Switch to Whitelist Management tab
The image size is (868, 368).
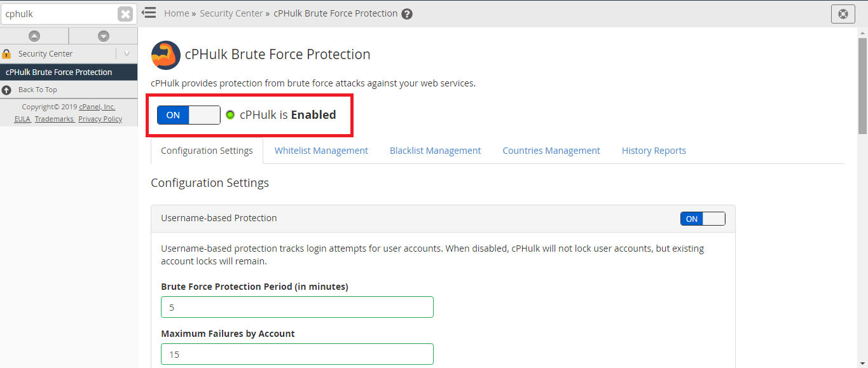(321, 151)
